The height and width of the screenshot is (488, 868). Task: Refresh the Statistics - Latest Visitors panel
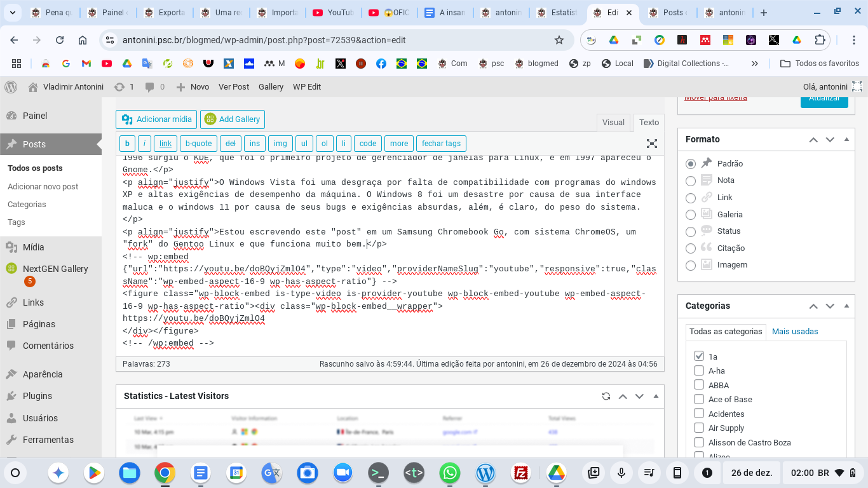tap(606, 396)
